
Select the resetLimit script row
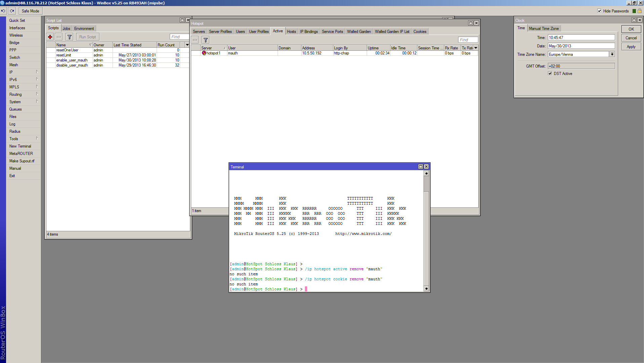[118, 55]
